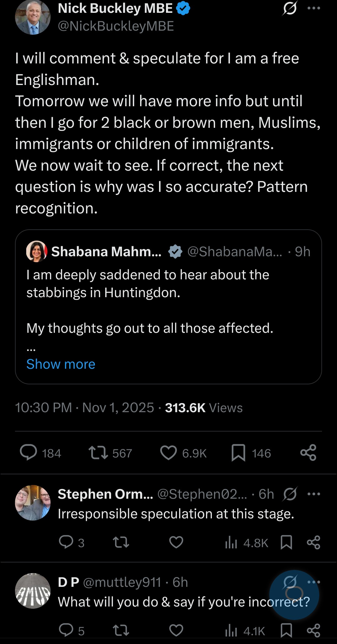This screenshot has height=644, width=337.
Task: Bookmark the post with 146 bookmarks
Action: (x=238, y=452)
